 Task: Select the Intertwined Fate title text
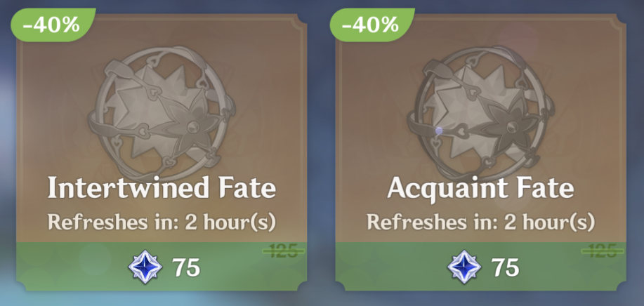click(x=161, y=188)
